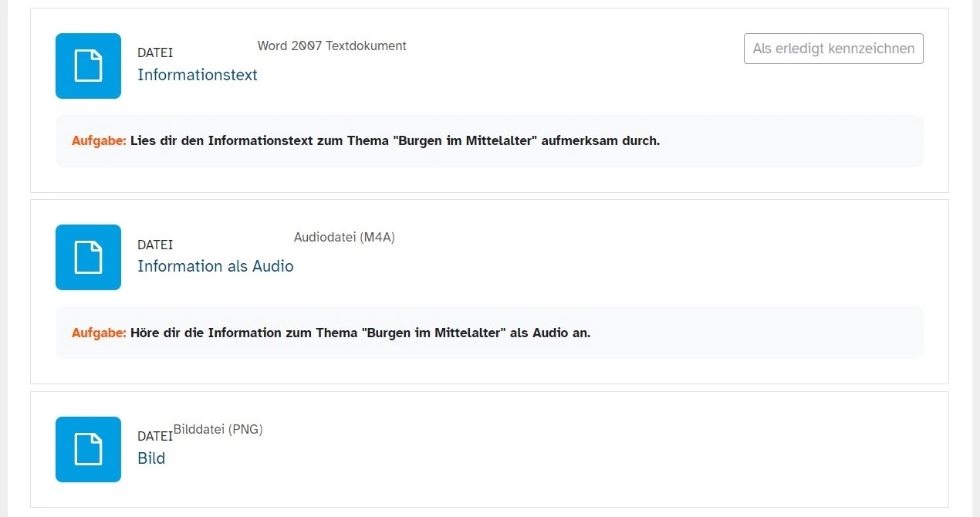Click the Bild file icon

tap(88, 449)
